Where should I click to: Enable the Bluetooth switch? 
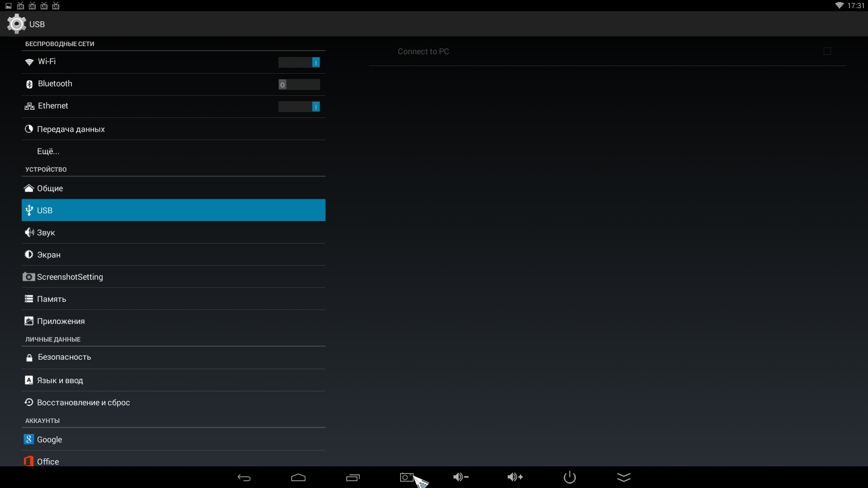point(299,84)
